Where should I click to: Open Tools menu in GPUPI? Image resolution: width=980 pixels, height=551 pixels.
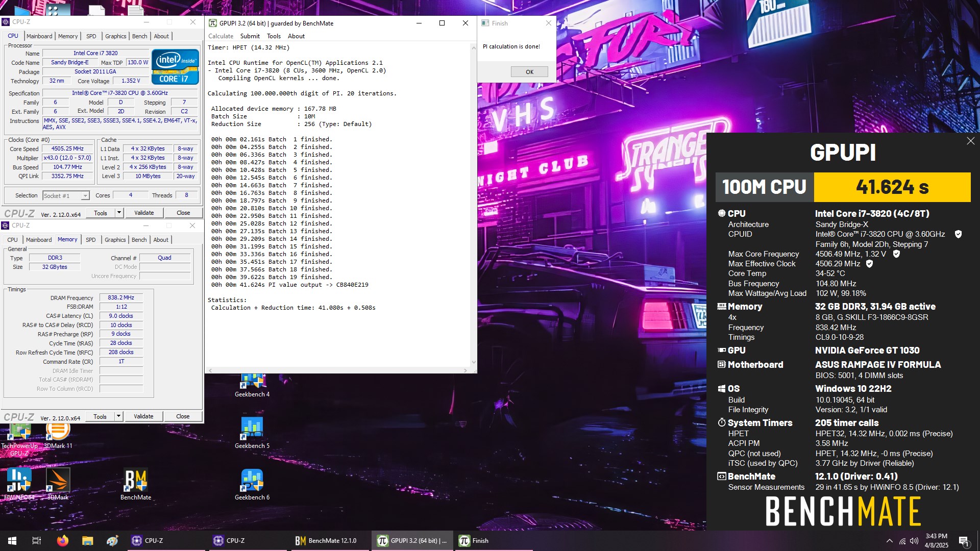click(x=274, y=36)
